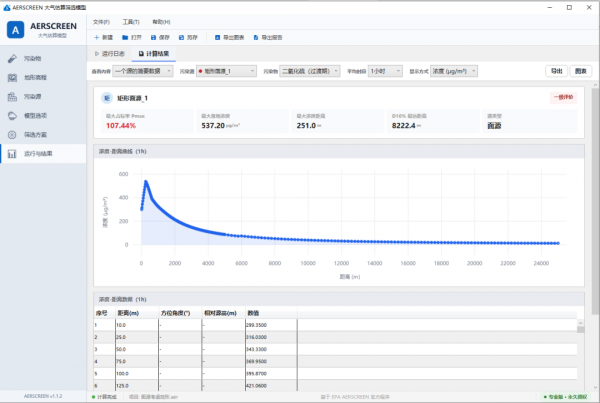600x403 pixels.
Task: Select table cell with value 421.0600
Action: pyautogui.click(x=271, y=386)
